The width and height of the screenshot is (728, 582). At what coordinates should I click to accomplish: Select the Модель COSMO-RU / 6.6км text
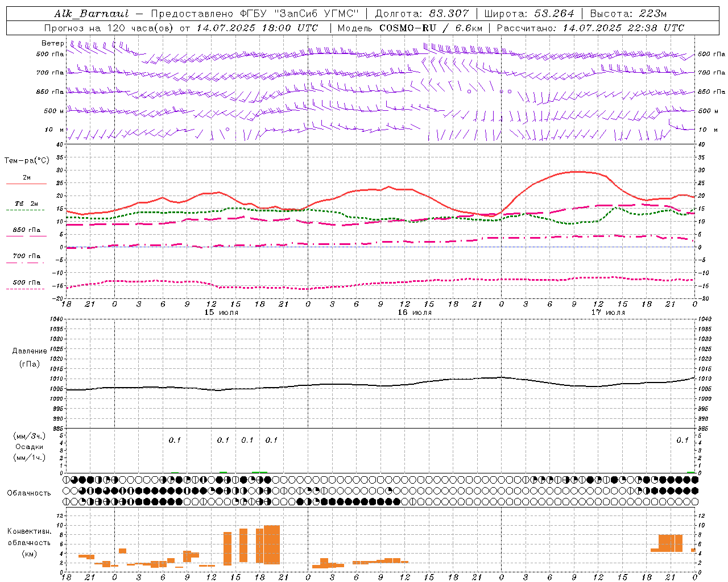[x=409, y=28]
